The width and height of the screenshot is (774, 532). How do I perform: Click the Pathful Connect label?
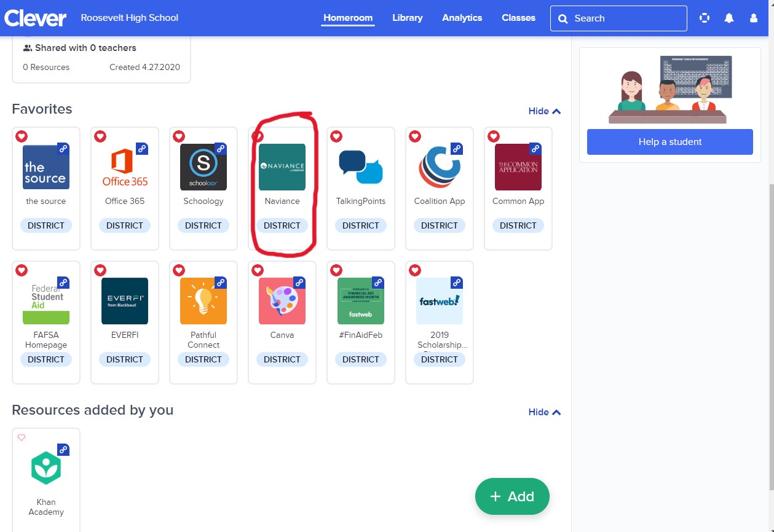pos(203,340)
